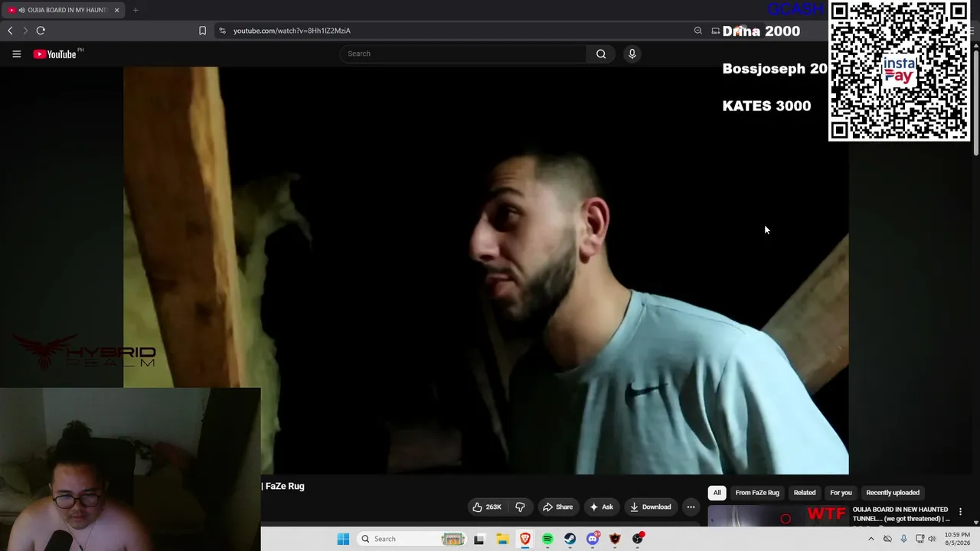The width and height of the screenshot is (980, 551).
Task: Open the orange shield app on taskbar
Action: point(615,539)
